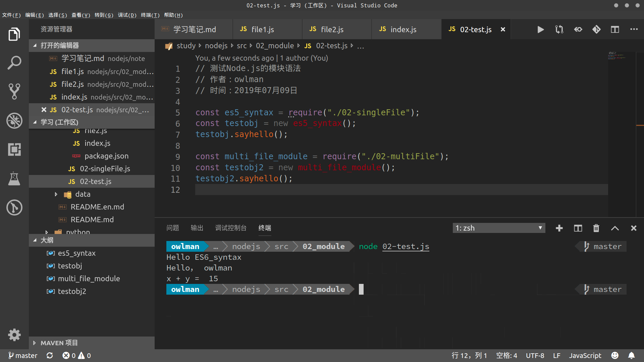Maximize the panel with the up chevron

[x=615, y=228]
